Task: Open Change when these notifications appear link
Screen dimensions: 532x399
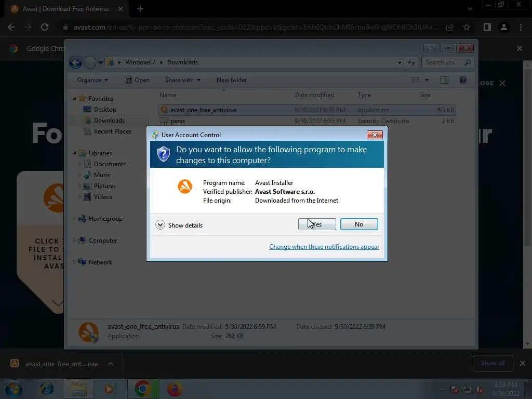Action: 324,247
